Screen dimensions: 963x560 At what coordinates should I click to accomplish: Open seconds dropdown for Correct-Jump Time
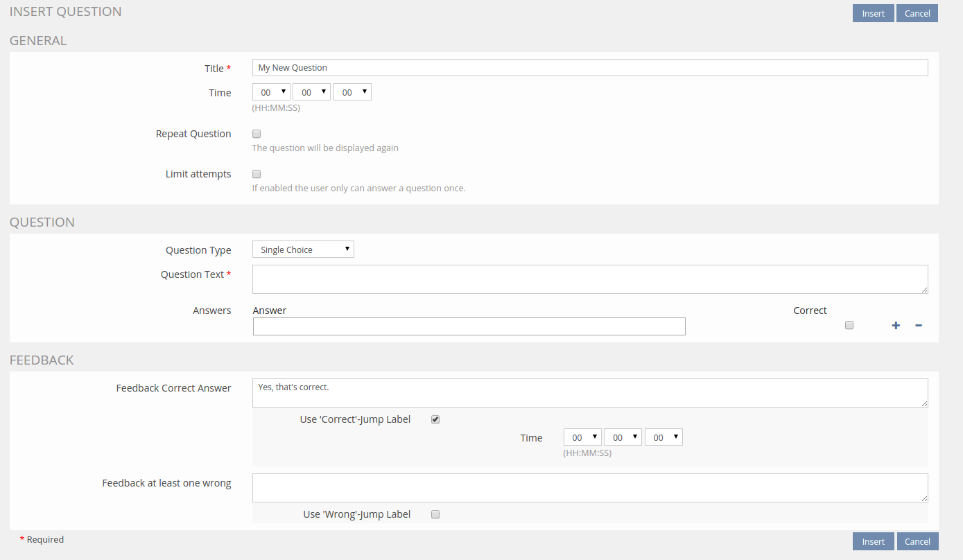tap(663, 437)
